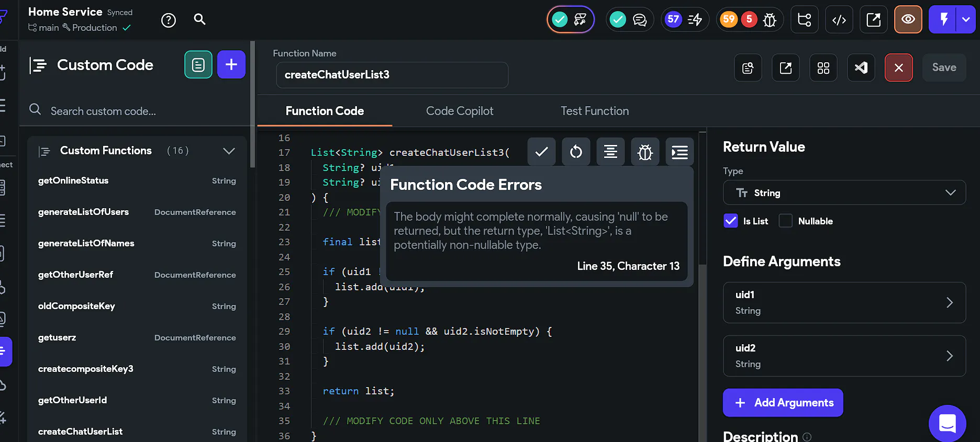Click the search magnifier in top bar
The width and height of the screenshot is (980, 442).
[199, 19]
